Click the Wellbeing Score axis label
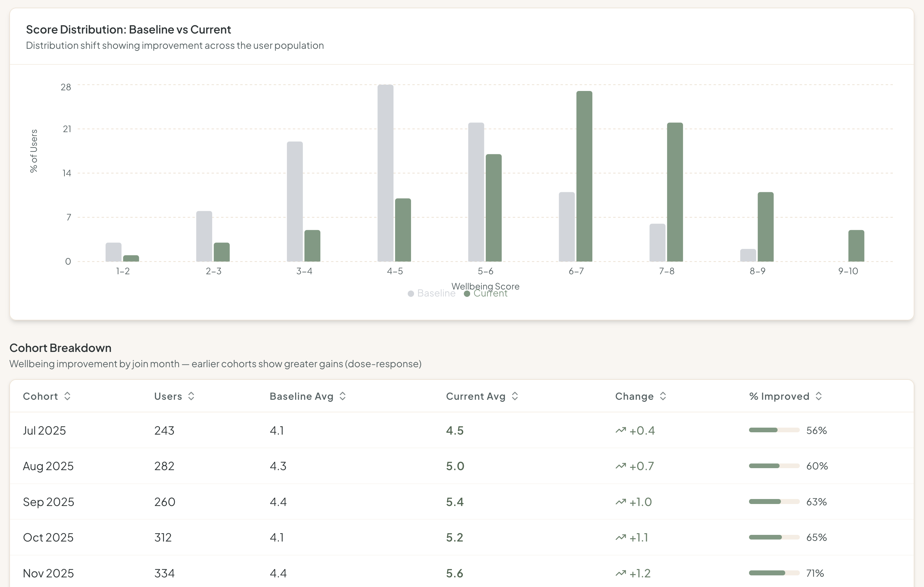 (485, 286)
